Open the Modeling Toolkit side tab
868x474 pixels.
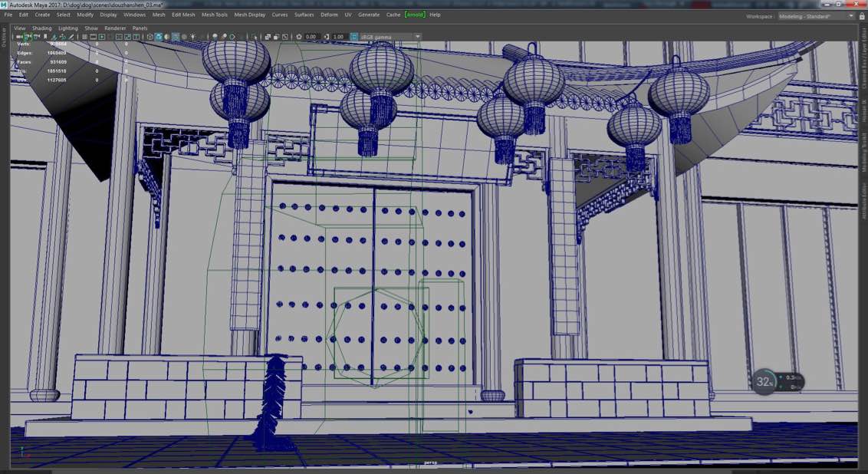864,151
